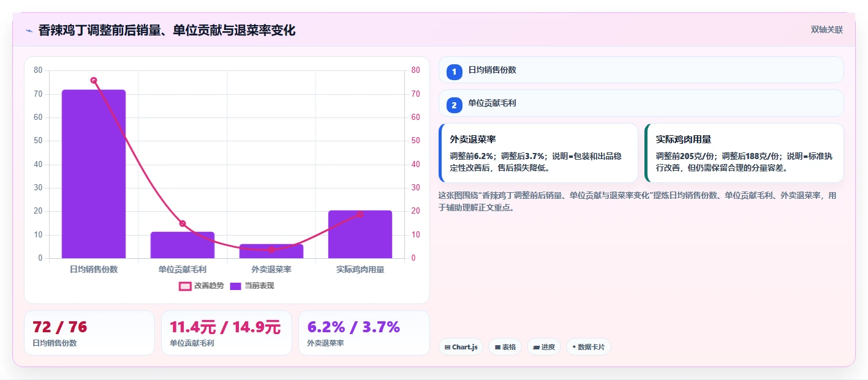
Task: Toggle the 改善趋势 legend entry
Action: (x=201, y=286)
